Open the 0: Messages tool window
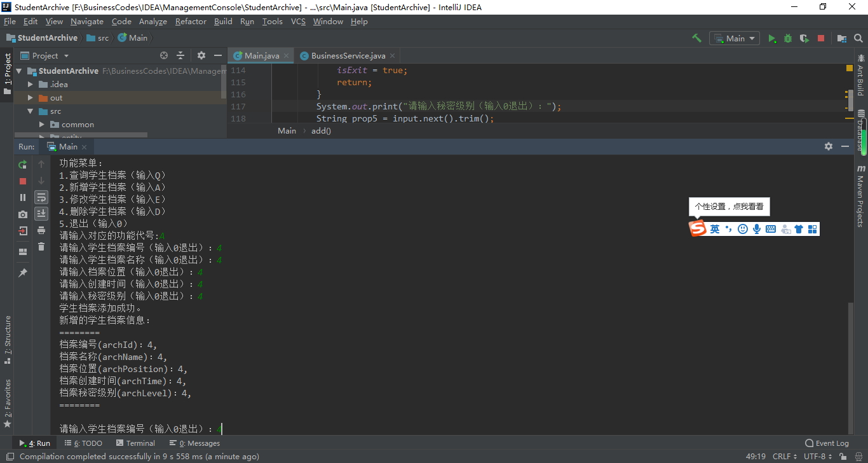Image resolution: width=868 pixels, height=463 pixels. 194,443
